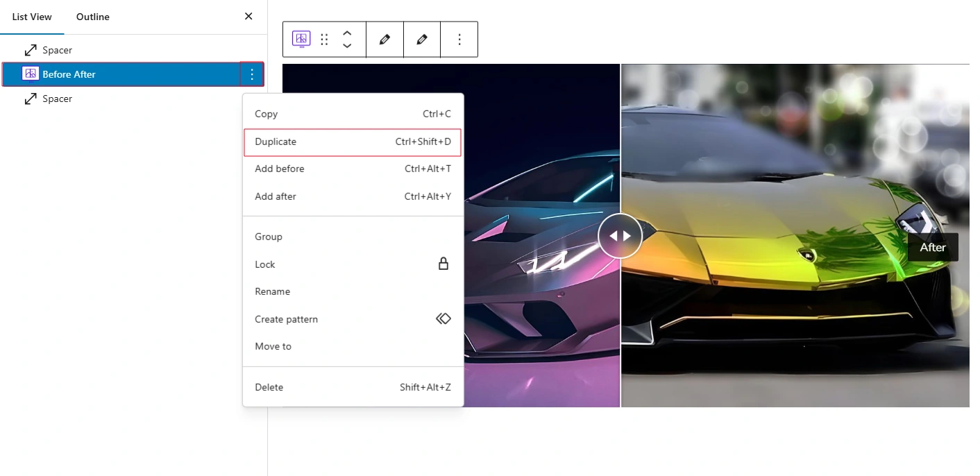The width and height of the screenshot is (980, 476).
Task: Click the After label on the image
Action: 933,247
